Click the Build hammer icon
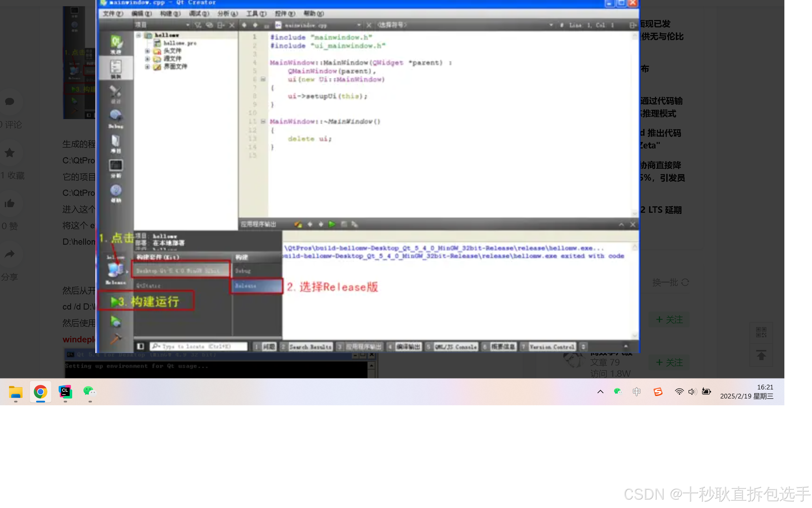The image size is (812, 508). click(x=116, y=339)
